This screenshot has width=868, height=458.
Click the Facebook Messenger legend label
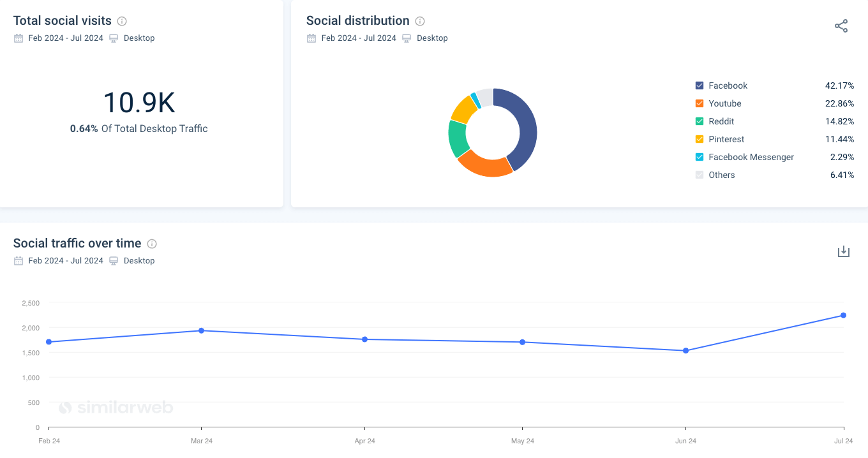pyautogui.click(x=751, y=157)
